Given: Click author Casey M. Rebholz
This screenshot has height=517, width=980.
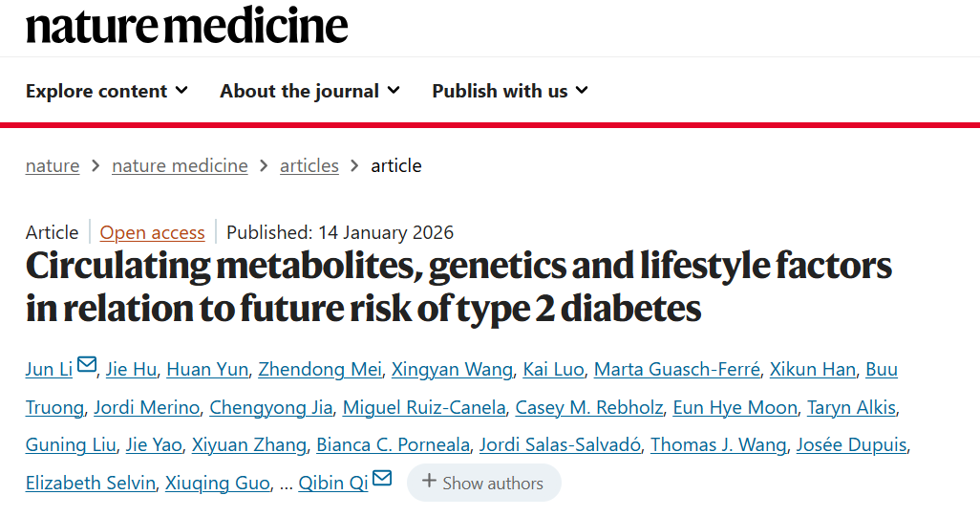Looking at the screenshot, I should click(588, 407).
